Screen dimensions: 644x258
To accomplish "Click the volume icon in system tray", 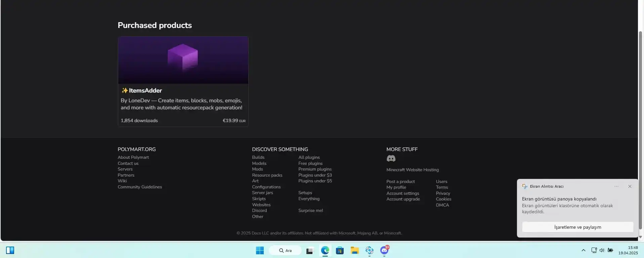I will coord(602,250).
